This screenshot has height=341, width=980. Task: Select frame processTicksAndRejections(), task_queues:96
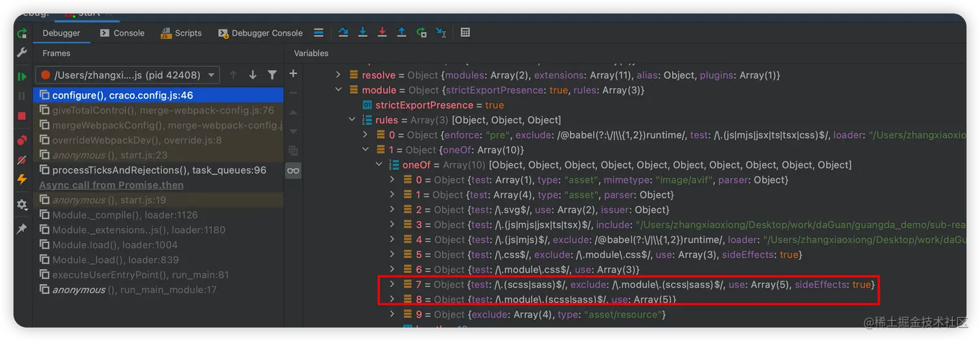[x=159, y=170]
